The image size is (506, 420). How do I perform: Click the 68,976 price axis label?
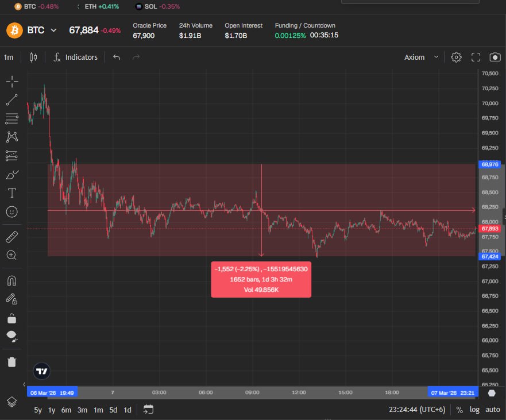[x=489, y=164]
